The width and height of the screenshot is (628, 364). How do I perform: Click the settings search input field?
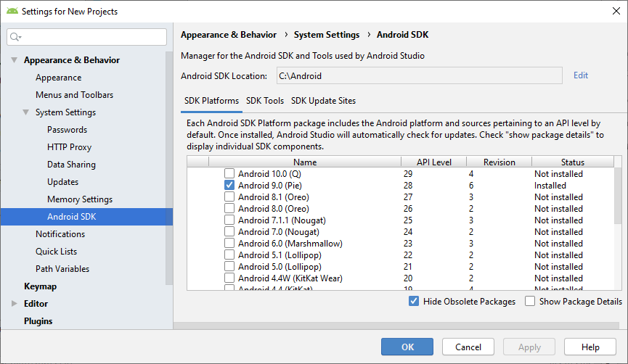click(86, 37)
